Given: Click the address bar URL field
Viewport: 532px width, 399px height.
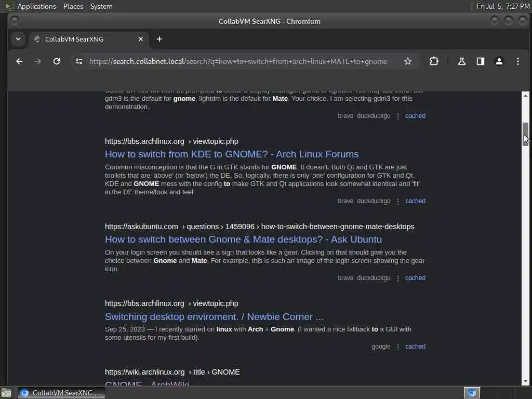Looking at the screenshot, I should pos(238,61).
